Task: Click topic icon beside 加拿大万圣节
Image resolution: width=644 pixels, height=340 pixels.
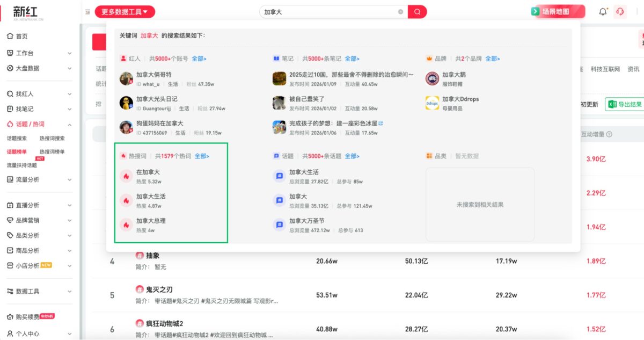Action: [279, 225]
